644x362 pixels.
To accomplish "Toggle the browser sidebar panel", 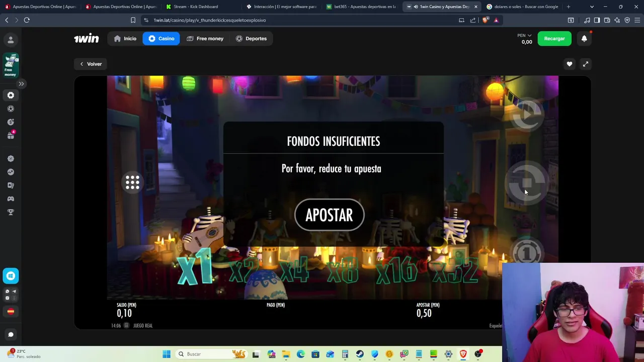I will point(597,20).
